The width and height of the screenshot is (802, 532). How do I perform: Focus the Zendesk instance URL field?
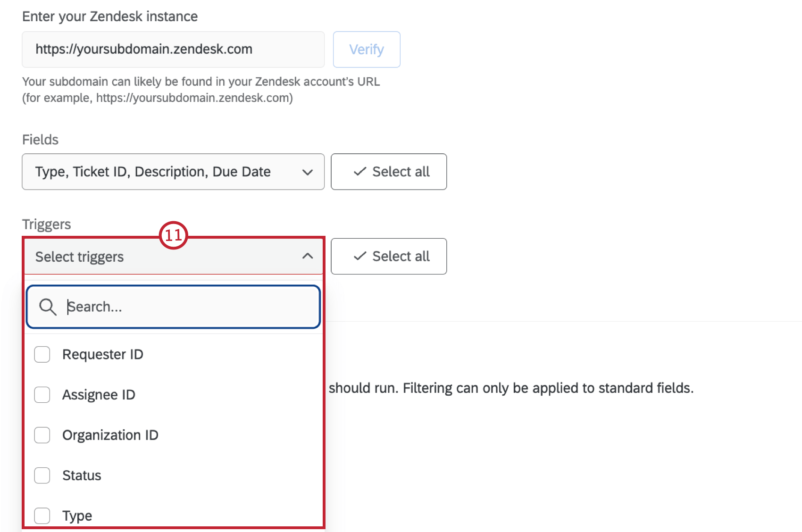tap(173, 50)
